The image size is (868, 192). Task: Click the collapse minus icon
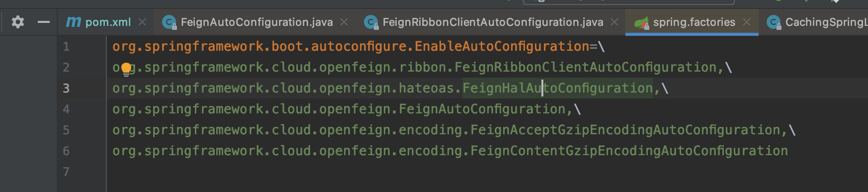tap(44, 22)
